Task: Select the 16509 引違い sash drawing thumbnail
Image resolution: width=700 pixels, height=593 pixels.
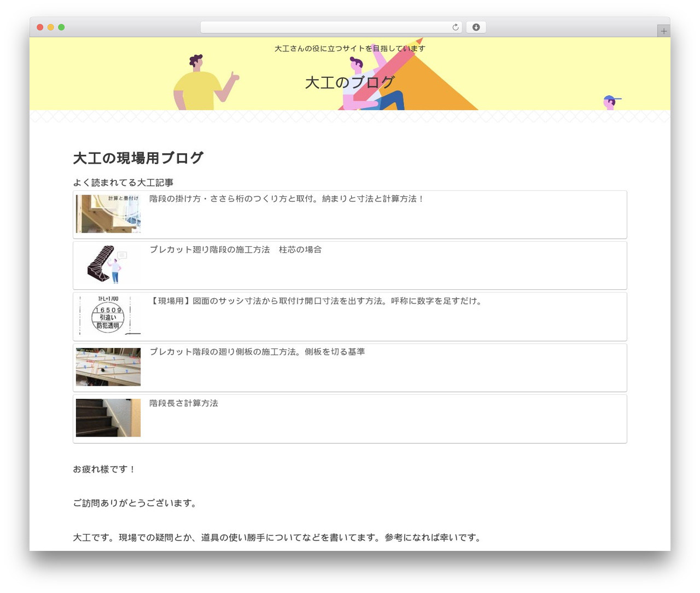Action: pyautogui.click(x=108, y=316)
